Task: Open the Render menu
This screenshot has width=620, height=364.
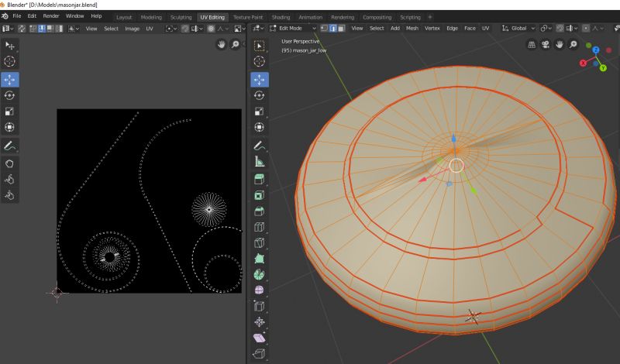Action: (51, 16)
